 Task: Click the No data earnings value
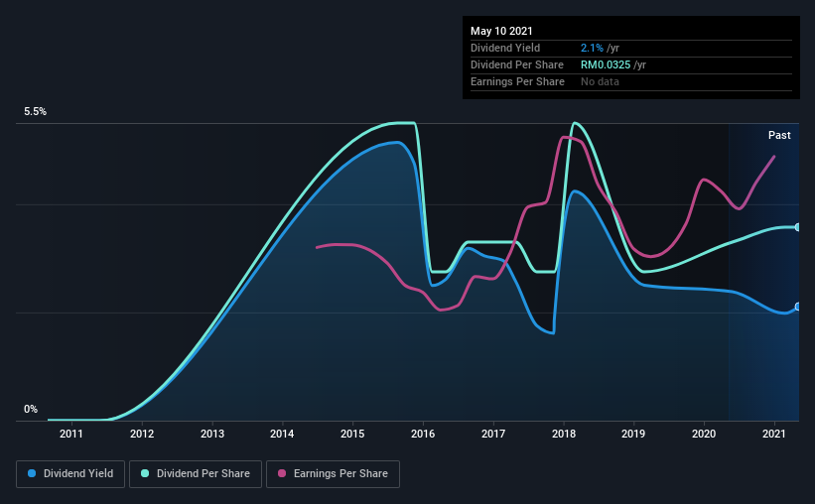click(x=600, y=81)
